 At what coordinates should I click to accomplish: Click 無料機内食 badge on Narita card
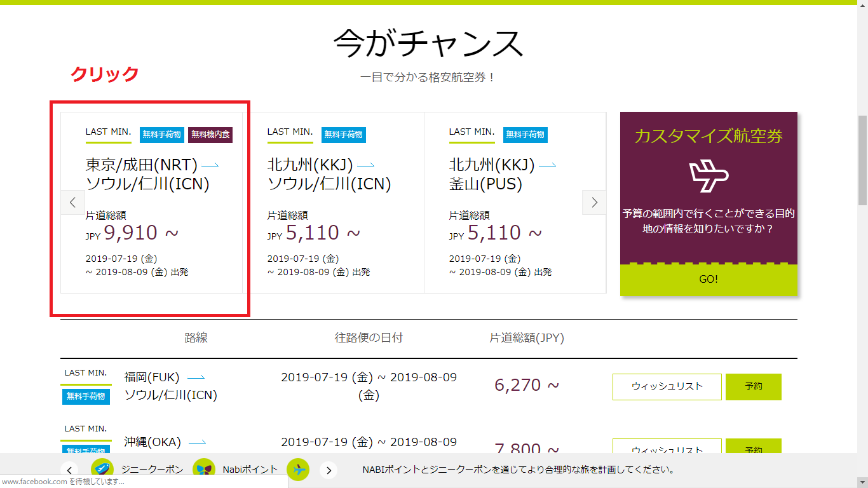211,135
